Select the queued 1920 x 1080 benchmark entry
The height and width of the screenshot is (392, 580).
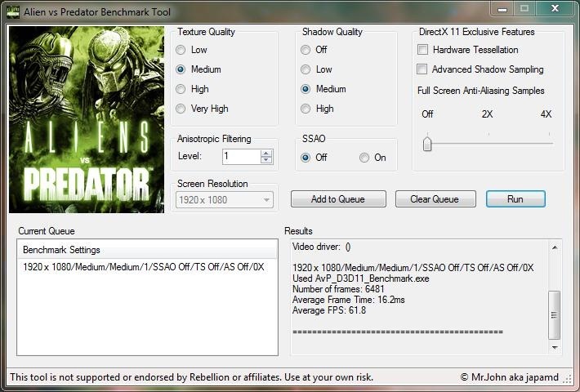[x=144, y=267]
